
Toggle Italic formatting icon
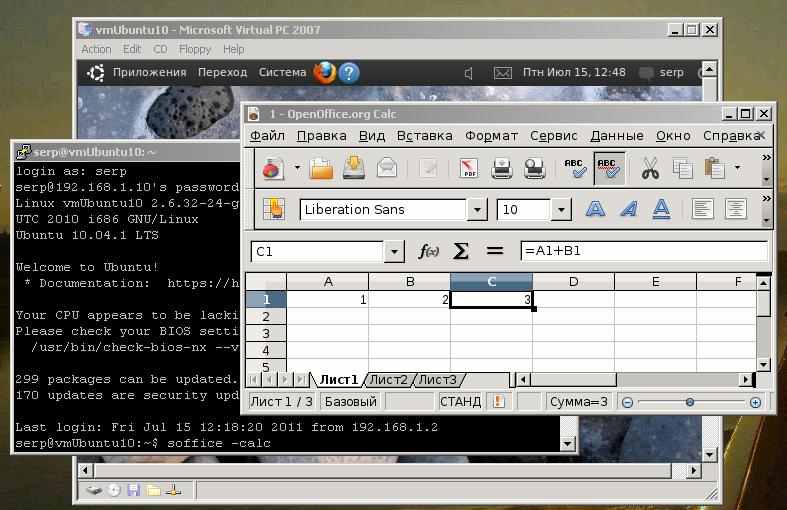[629, 209]
